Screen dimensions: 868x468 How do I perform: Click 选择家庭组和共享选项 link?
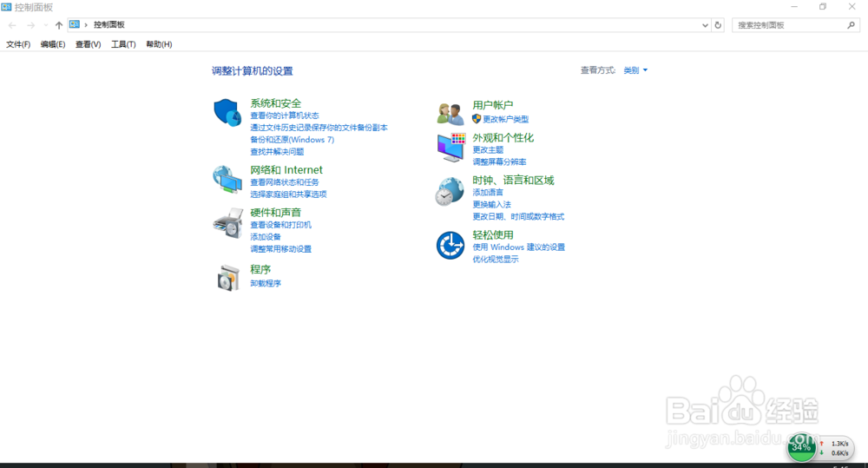pyautogui.click(x=288, y=194)
